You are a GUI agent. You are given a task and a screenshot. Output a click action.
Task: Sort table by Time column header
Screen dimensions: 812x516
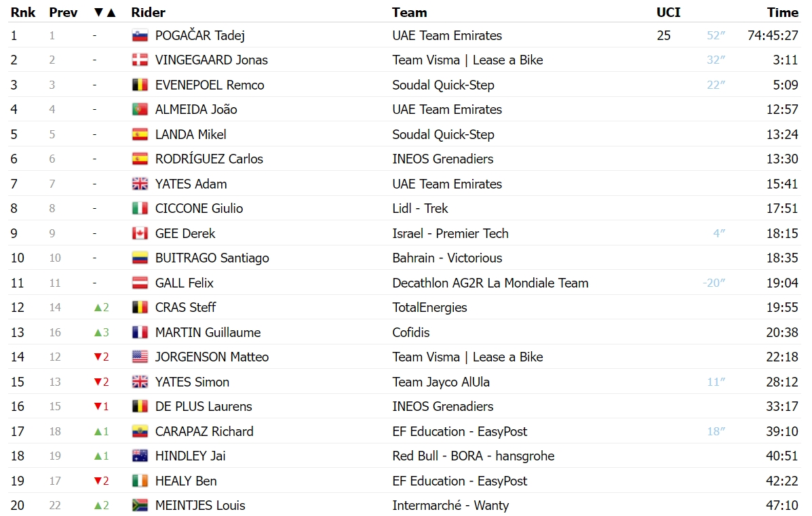[x=782, y=12]
